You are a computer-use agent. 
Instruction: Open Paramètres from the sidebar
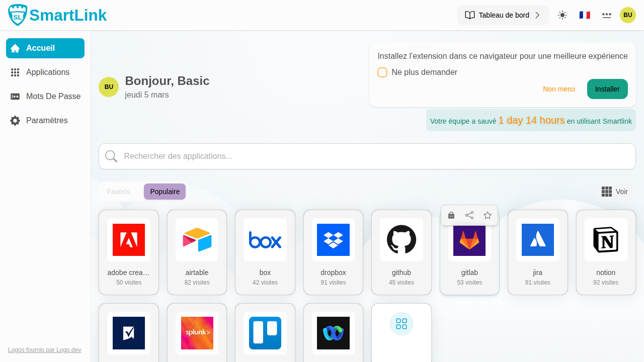(x=46, y=120)
